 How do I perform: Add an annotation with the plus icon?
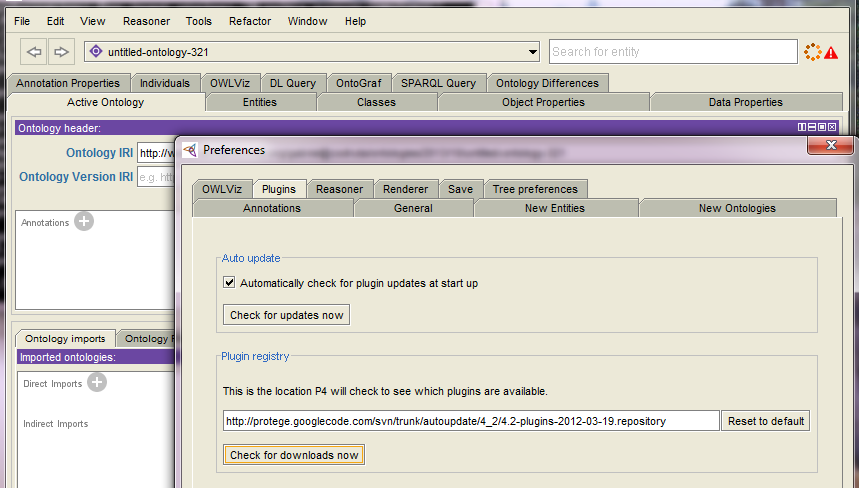pos(84,222)
